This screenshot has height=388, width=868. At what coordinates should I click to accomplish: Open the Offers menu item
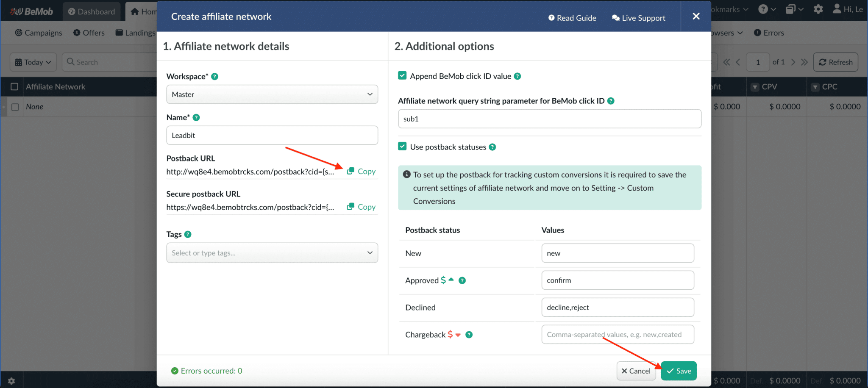(x=89, y=33)
